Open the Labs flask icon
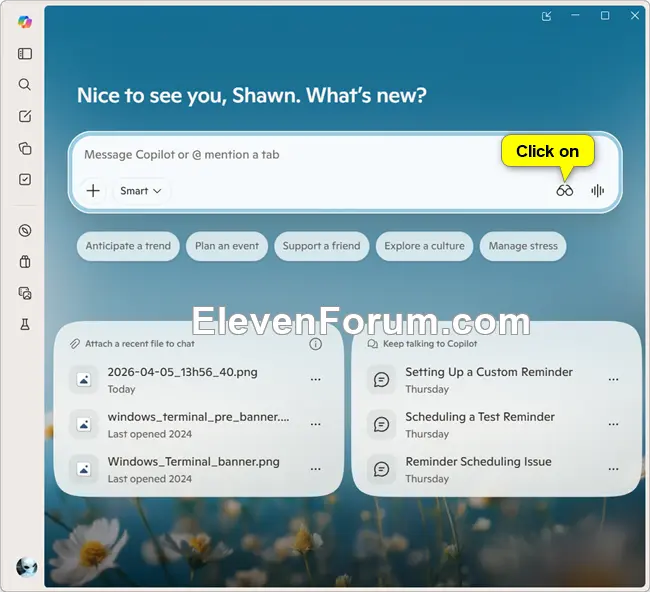The height and width of the screenshot is (592, 650). click(25, 324)
